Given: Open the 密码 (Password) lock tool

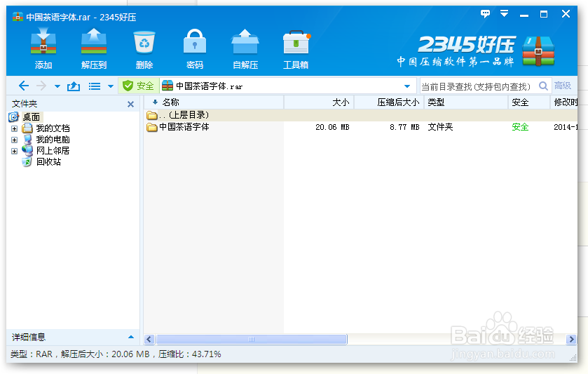Looking at the screenshot, I should 195,48.
